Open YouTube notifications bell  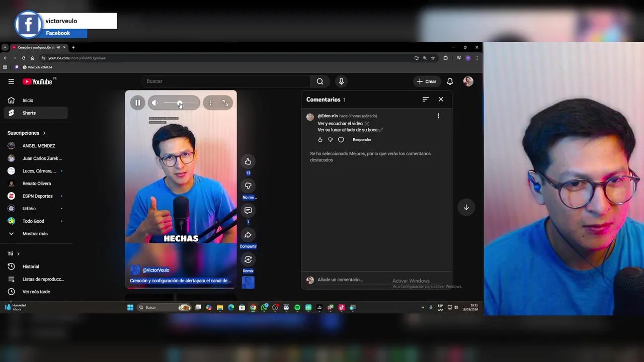pyautogui.click(x=450, y=81)
